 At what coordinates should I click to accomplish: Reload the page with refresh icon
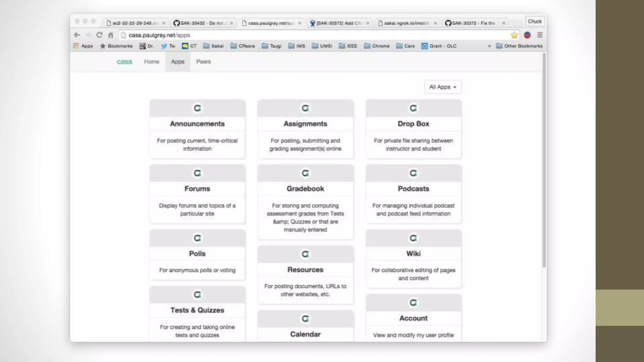(99, 35)
